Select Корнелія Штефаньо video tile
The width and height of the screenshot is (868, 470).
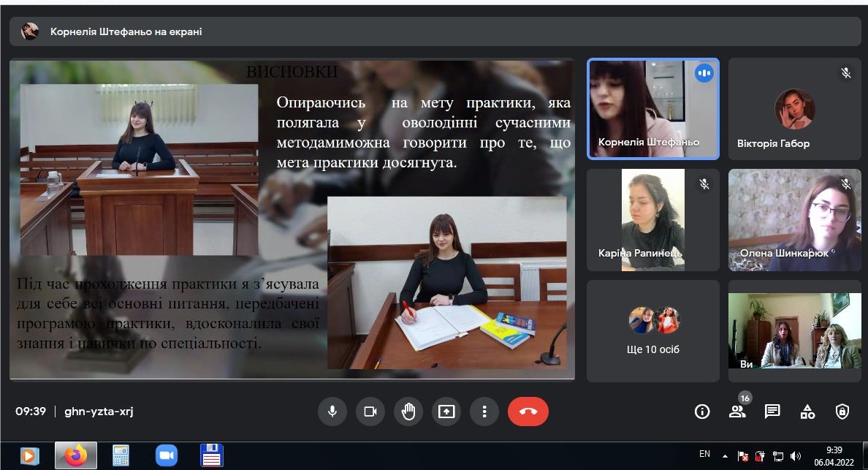click(653, 109)
